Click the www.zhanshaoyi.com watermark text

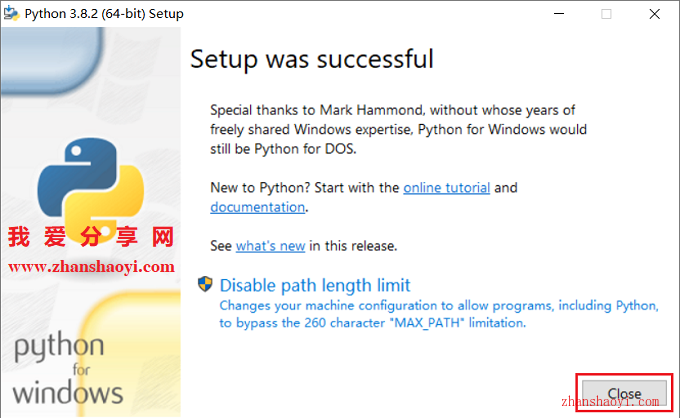[92, 267]
